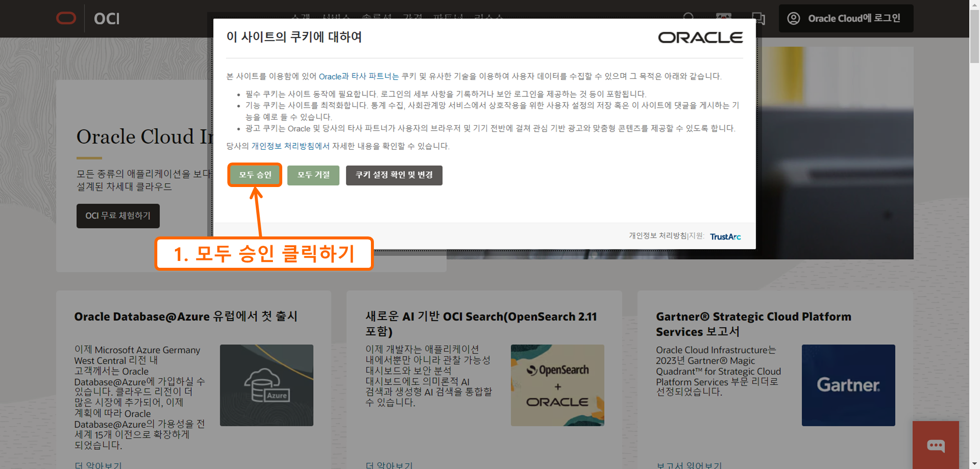The height and width of the screenshot is (469, 980).
Task: Follow the Oracle과 타사 파트너는 link
Action: click(359, 76)
